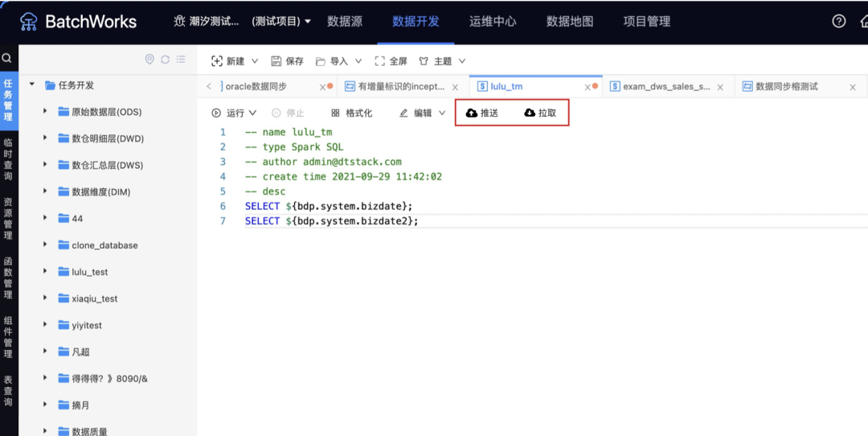Expand the lulu_test folder
The height and width of the screenshot is (436, 868).
point(46,272)
